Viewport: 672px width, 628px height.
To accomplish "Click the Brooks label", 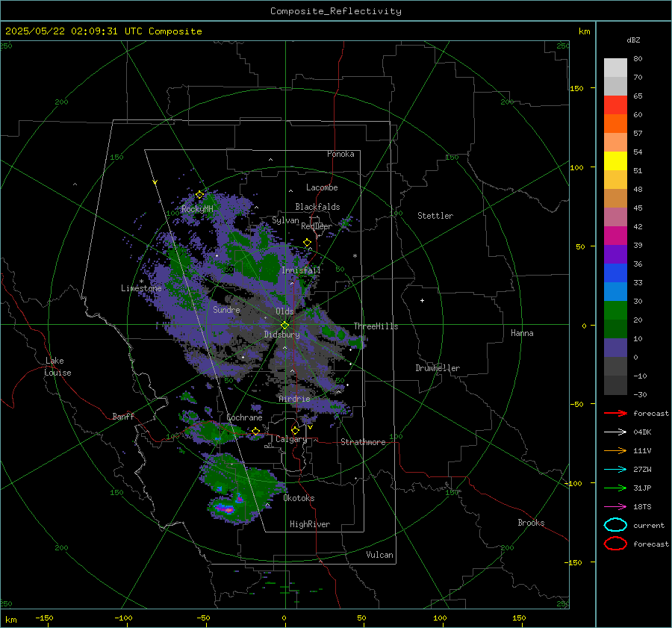I will tap(531, 523).
